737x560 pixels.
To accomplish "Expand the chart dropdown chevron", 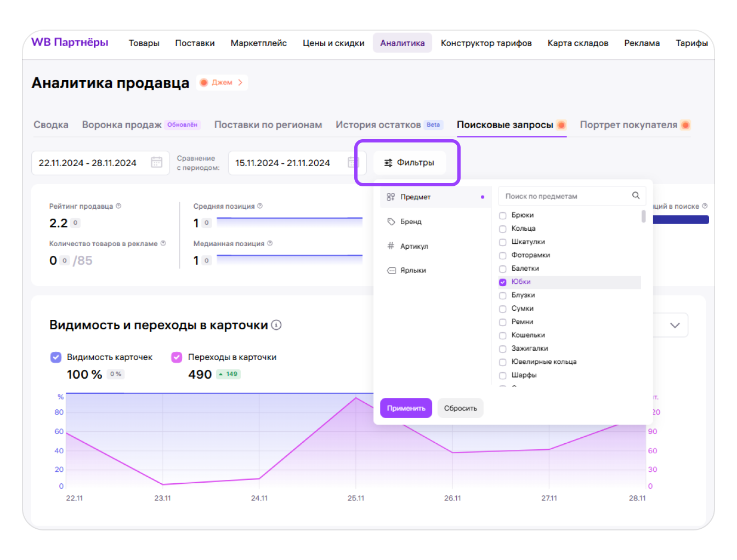I will click(x=674, y=325).
